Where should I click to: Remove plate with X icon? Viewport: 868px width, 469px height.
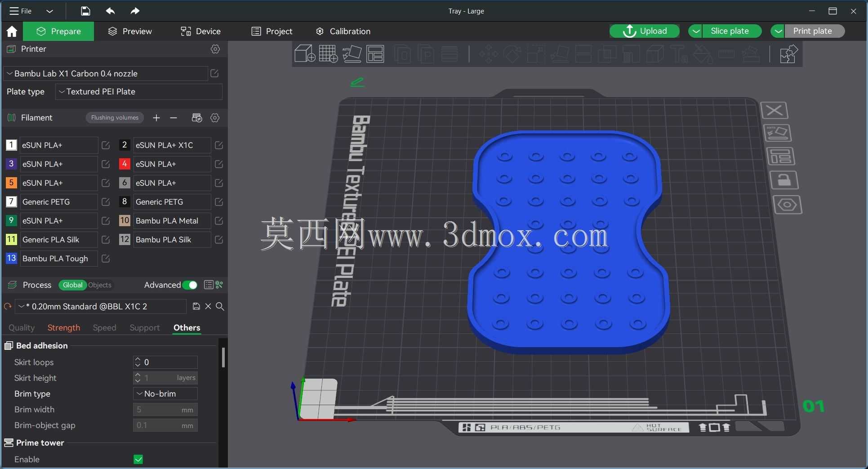click(774, 110)
